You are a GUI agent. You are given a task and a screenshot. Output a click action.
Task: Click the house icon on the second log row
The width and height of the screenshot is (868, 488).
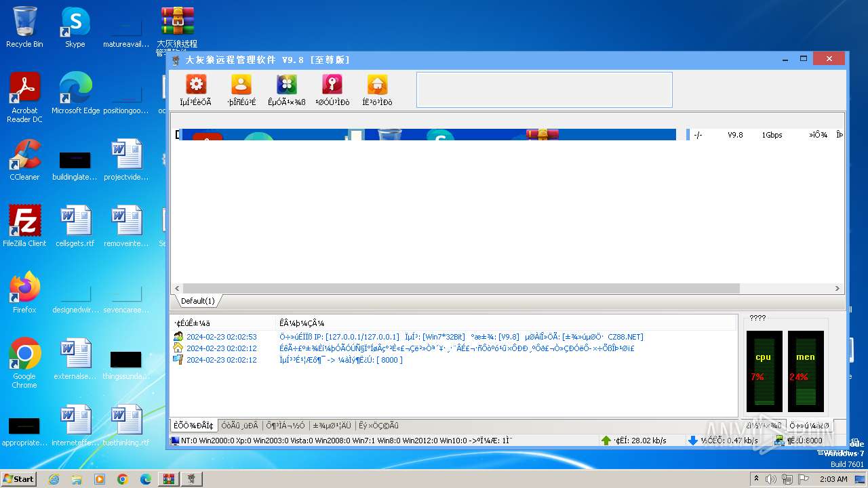tap(178, 348)
